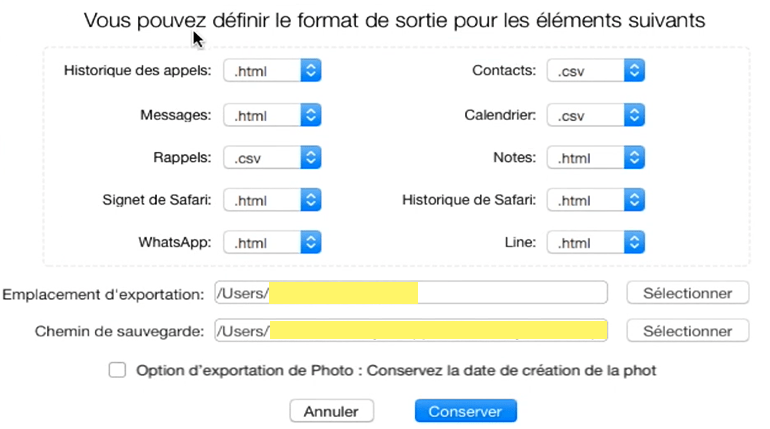Image resolution: width=770 pixels, height=429 pixels.
Task: Open the Calendrier format dropdown
Action: (x=596, y=115)
